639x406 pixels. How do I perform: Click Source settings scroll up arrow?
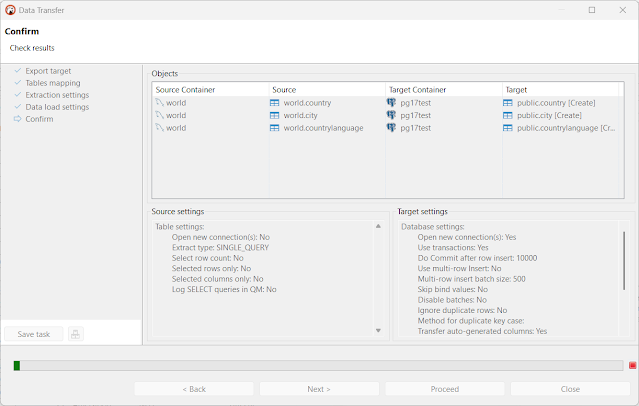(378, 226)
